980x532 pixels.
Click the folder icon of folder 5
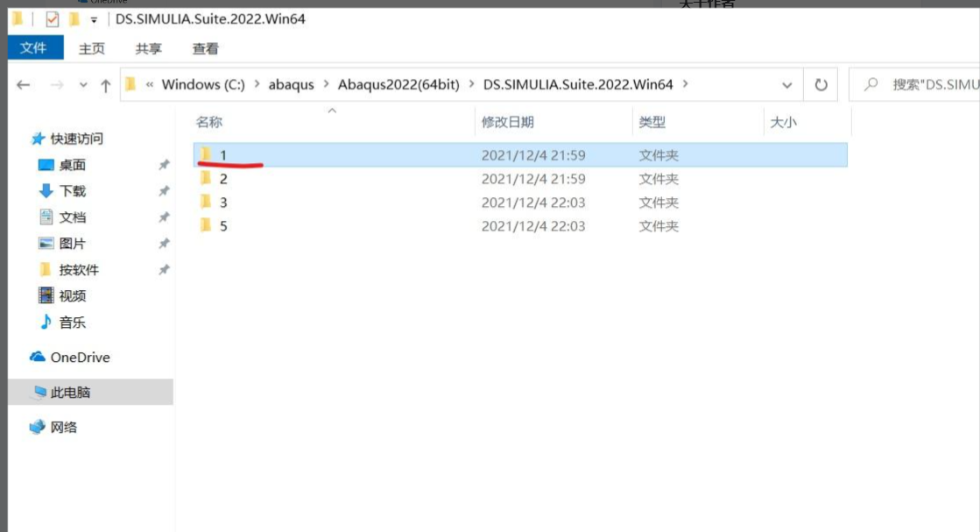click(x=207, y=225)
